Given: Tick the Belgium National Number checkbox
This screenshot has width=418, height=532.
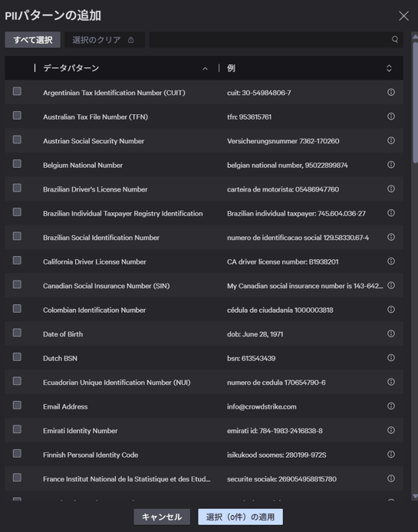Looking at the screenshot, I should click(17, 163).
